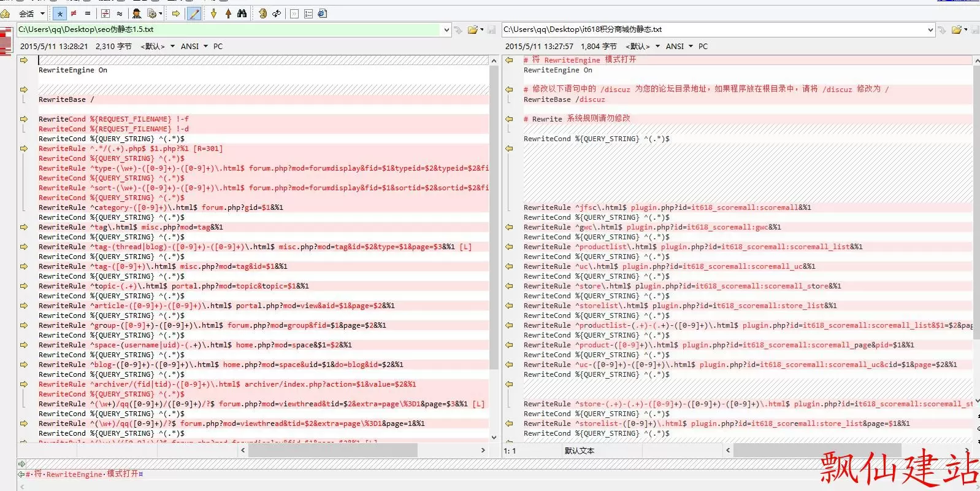Click the reload files icon
This screenshot has width=980, height=491.
click(x=277, y=14)
